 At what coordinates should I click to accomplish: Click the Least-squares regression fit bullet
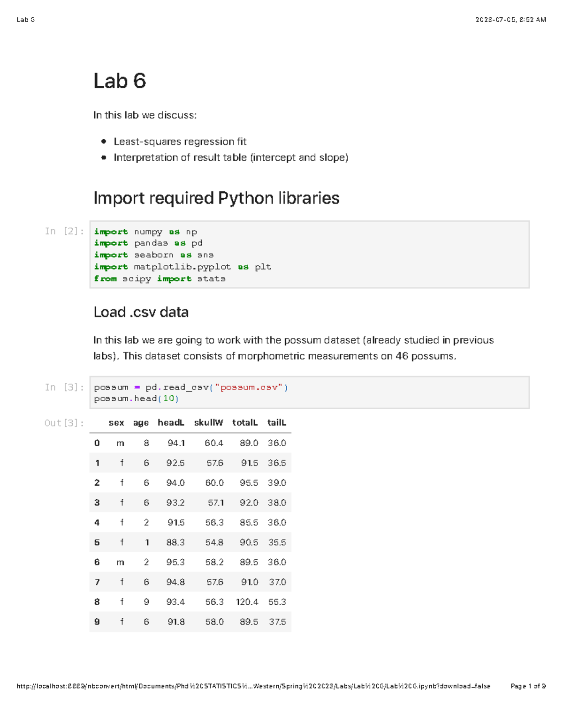point(180,142)
